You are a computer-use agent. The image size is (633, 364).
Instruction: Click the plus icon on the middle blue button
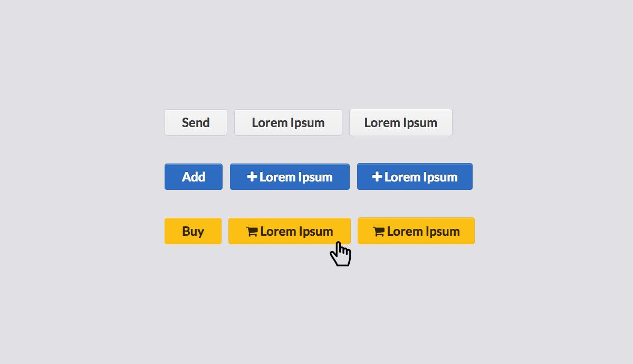click(x=252, y=177)
